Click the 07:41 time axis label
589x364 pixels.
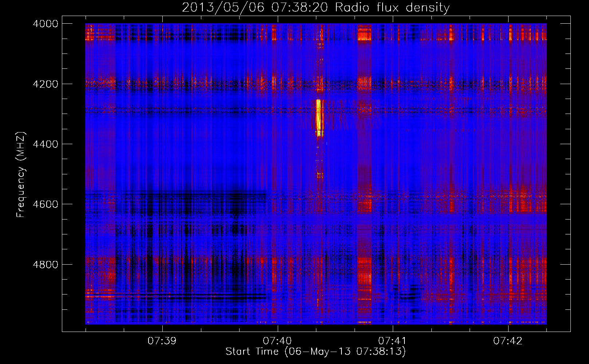[x=392, y=341]
